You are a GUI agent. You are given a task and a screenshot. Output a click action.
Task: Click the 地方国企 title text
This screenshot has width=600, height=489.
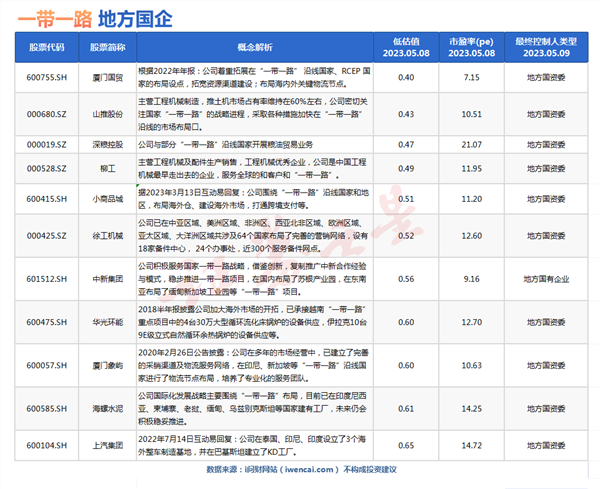pyautogui.click(x=135, y=19)
